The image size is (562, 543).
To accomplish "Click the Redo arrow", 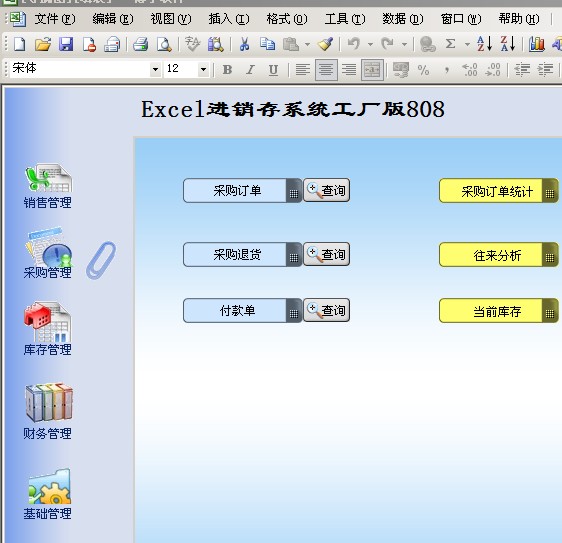I will click(387, 44).
